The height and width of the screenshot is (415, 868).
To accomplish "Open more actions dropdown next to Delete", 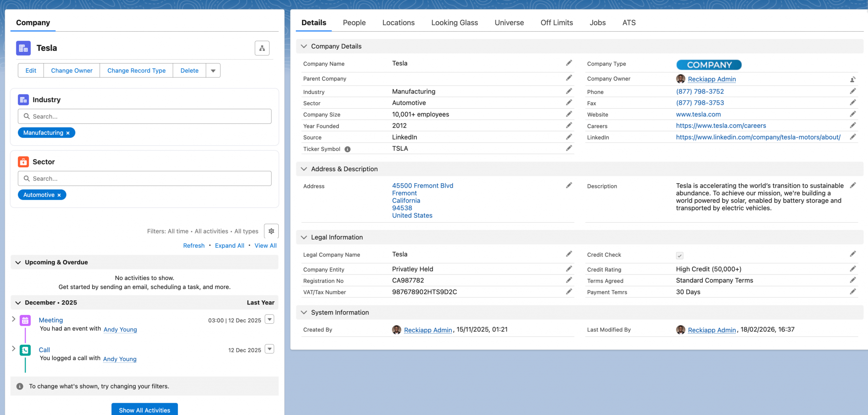I will (x=213, y=71).
